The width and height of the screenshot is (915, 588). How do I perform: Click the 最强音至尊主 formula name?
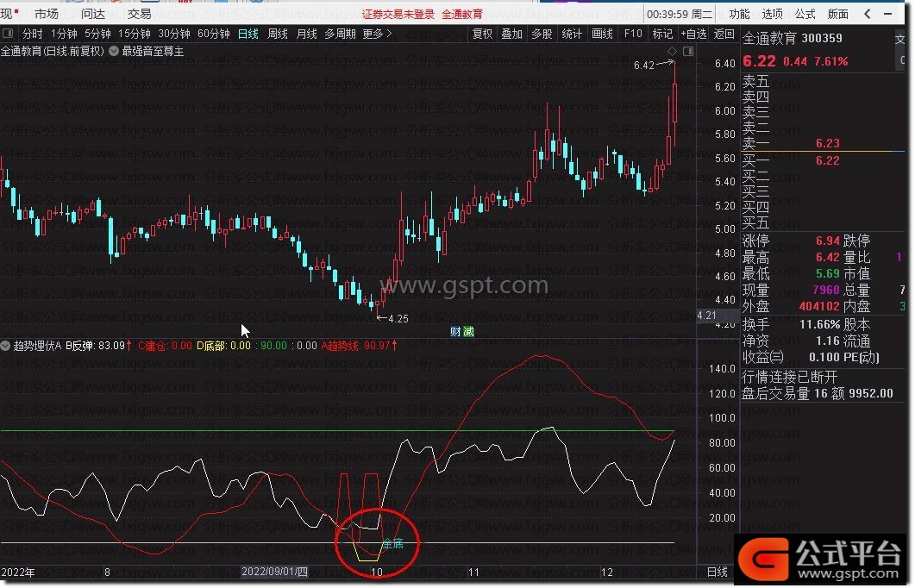pos(153,52)
